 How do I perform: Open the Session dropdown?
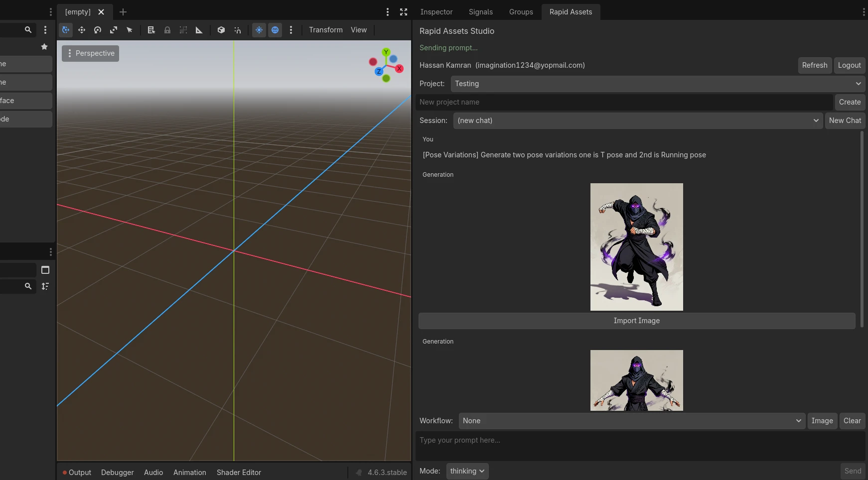[638, 120]
